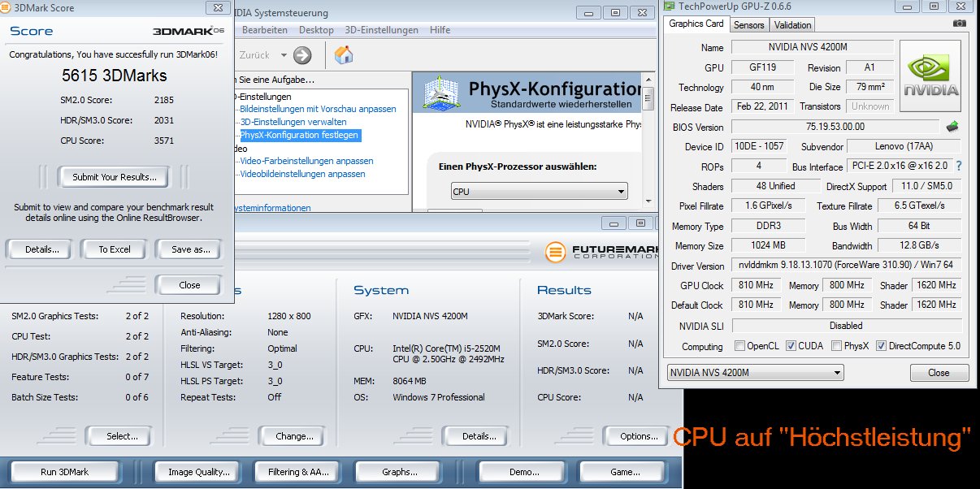Image resolution: width=980 pixels, height=489 pixels.
Task: Click the BIOS Version field
Action: (835, 127)
